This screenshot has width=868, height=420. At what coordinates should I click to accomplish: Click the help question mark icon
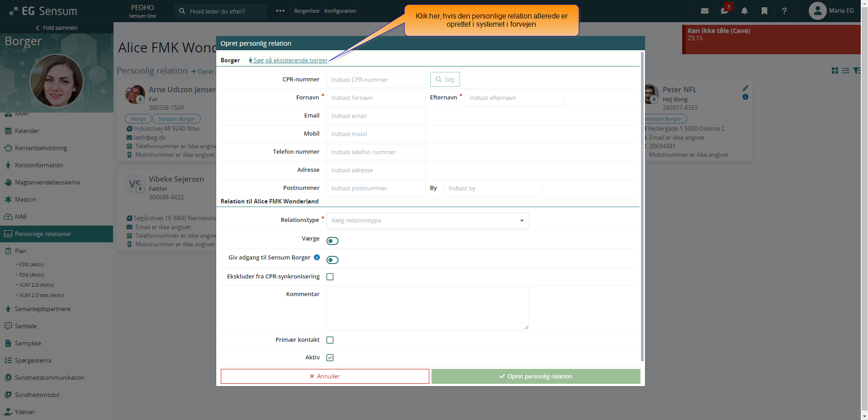coord(784,11)
